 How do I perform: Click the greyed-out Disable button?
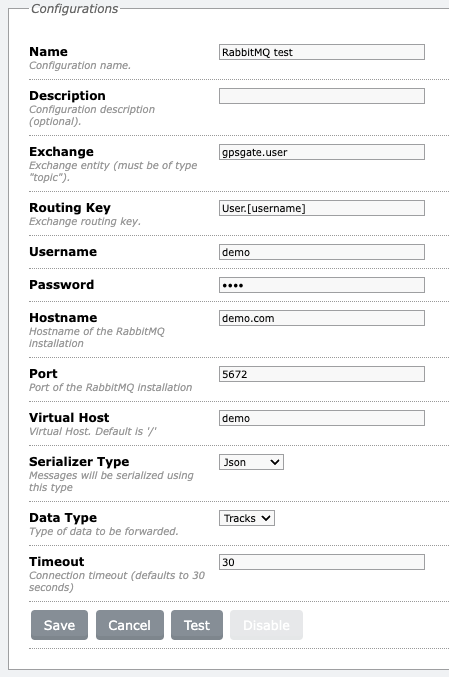point(266,625)
